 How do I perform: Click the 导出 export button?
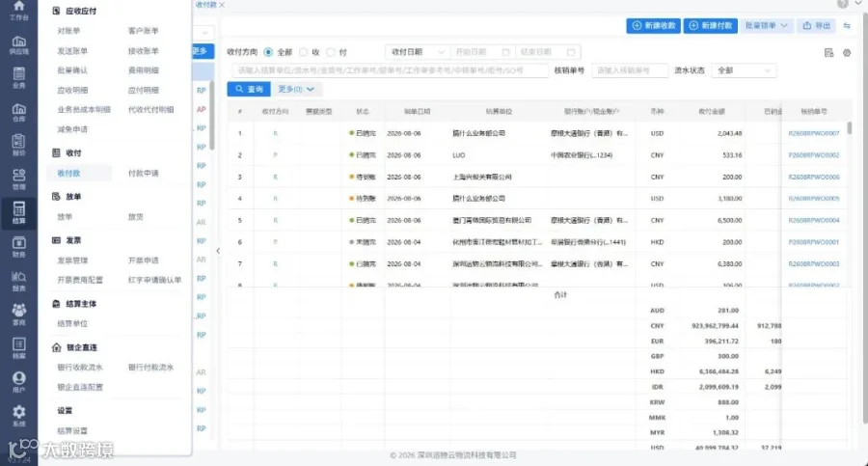[817, 25]
